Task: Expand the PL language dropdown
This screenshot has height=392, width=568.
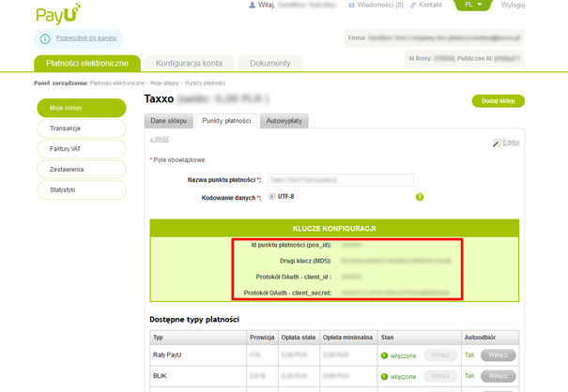Action: 473,5
